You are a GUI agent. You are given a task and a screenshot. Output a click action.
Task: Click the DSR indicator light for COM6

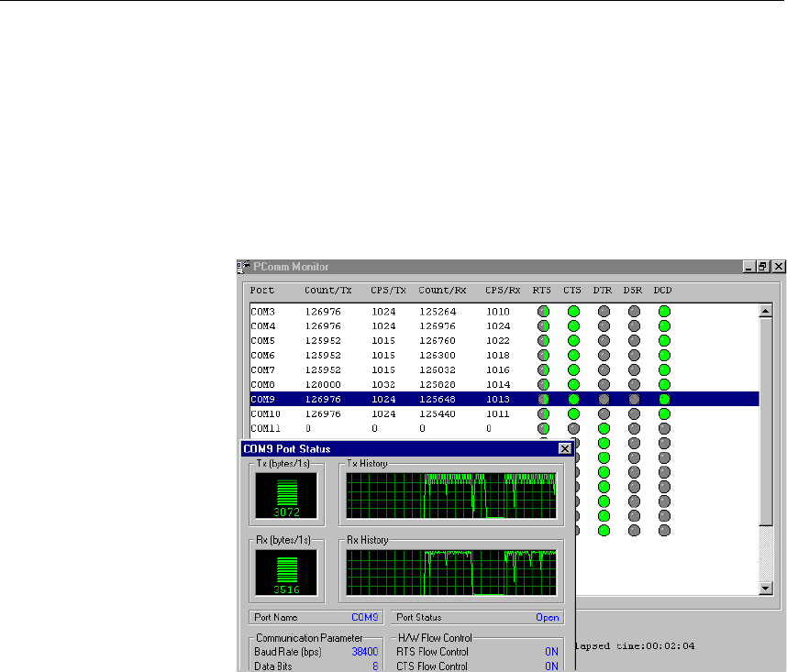pos(635,355)
